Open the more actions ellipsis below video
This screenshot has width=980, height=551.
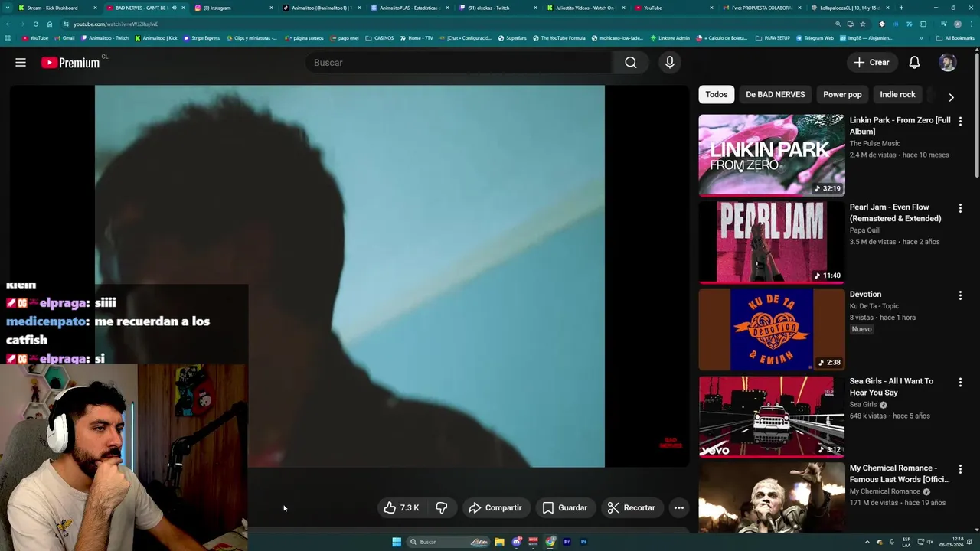click(678, 507)
